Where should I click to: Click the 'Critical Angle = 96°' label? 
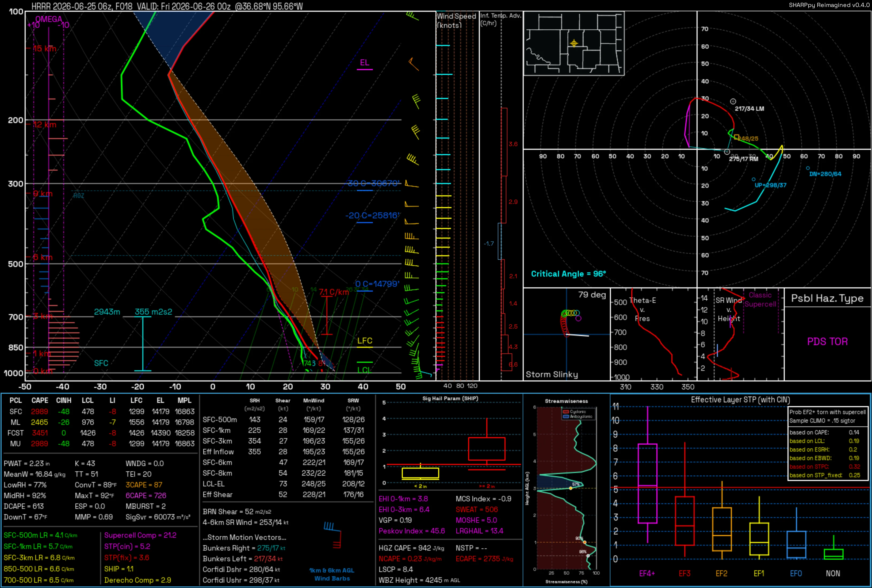click(568, 274)
